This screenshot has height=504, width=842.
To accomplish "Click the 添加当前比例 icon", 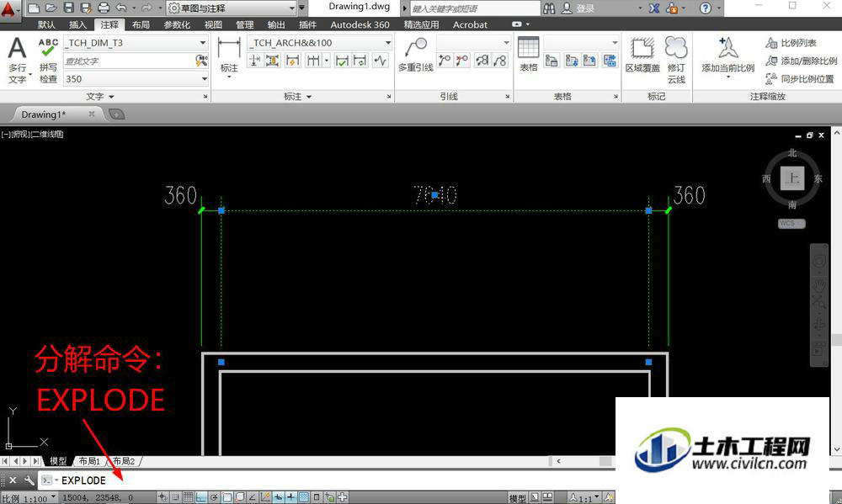I will point(728,56).
